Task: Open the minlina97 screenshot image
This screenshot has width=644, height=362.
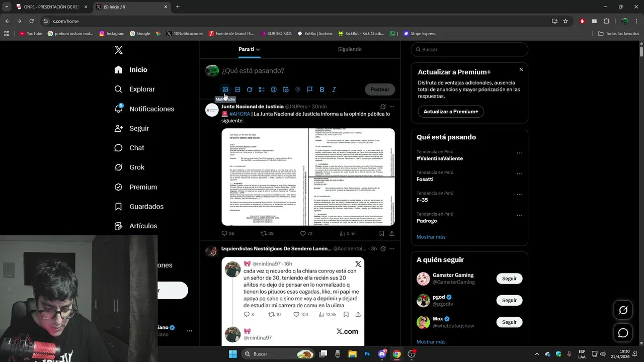Action: pos(293,301)
